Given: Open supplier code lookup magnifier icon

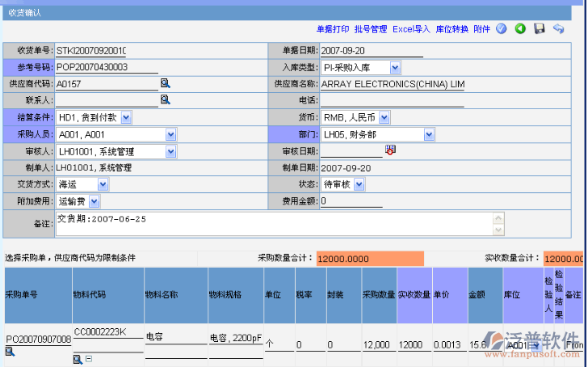Looking at the screenshot, I should tap(165, 83).
